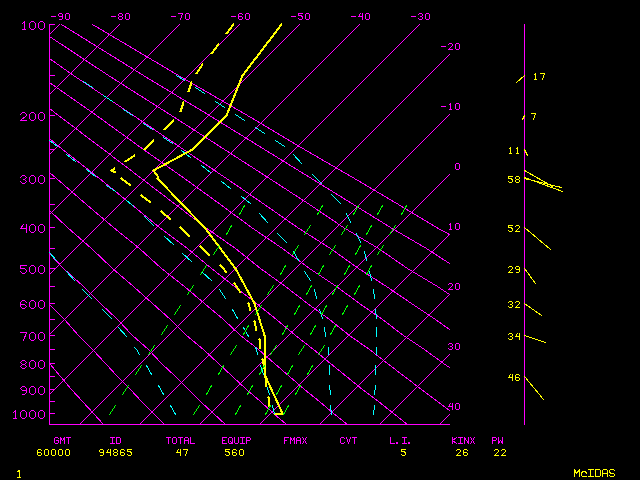
Task: Click the wind barb labeled 29
Action: click(x=530, y=275)
